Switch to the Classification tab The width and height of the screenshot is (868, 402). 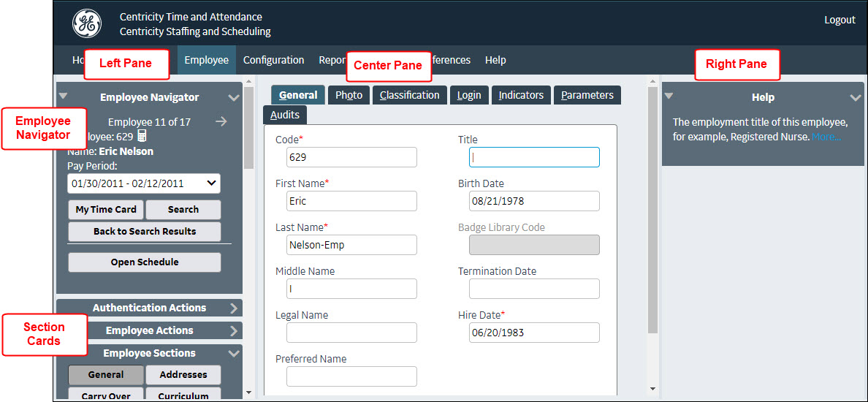[x=409, y=95]
